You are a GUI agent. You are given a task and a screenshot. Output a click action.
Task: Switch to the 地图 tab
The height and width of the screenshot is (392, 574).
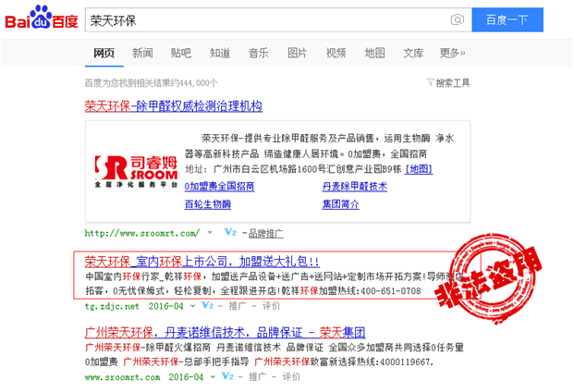tap(374, 53)
